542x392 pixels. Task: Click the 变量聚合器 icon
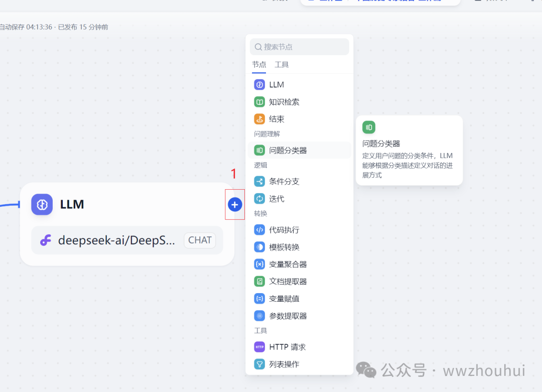coord(259,264)
